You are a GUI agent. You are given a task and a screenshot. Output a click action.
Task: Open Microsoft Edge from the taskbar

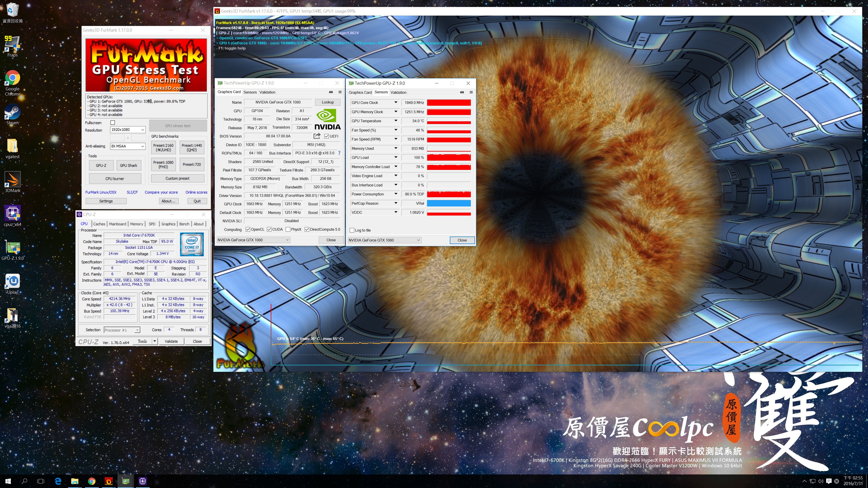(x=58, y=481)
